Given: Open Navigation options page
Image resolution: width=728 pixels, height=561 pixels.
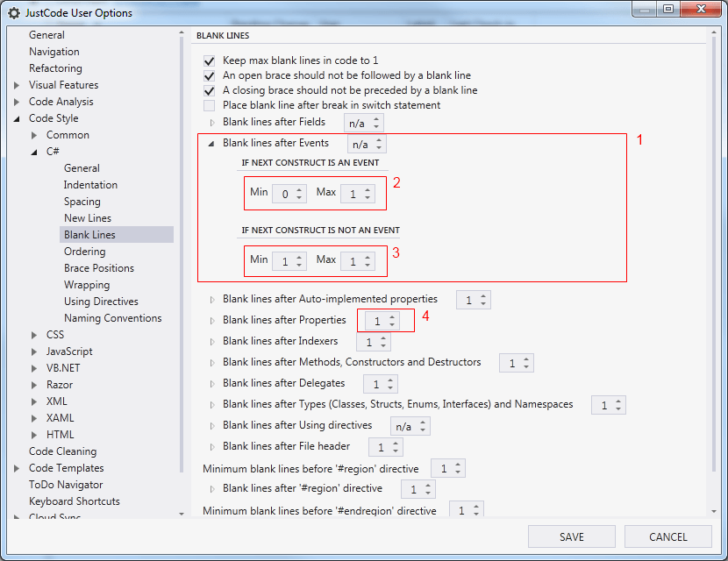Looking at the screenshot, I should pos(54,52).
